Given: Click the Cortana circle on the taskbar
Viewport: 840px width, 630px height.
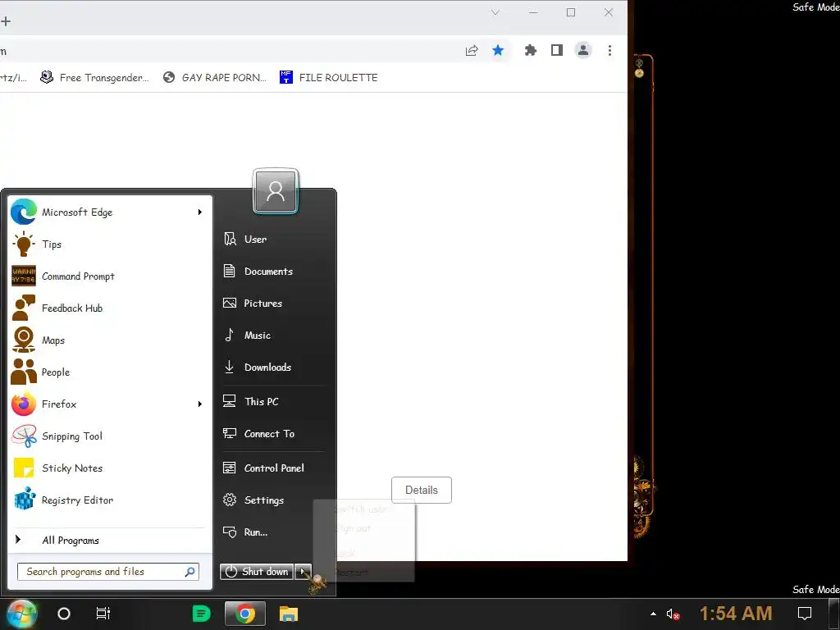Looking at the screenshot, I should click(x=64, y=614).
